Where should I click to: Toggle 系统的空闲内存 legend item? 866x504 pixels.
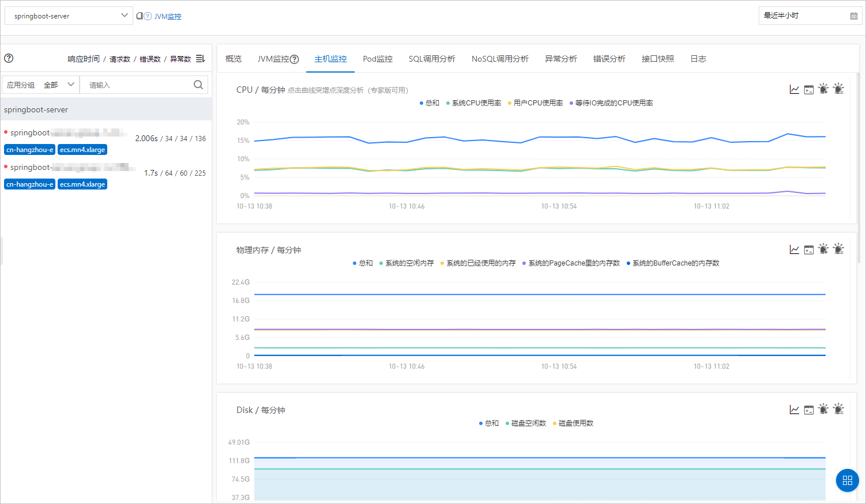tap(406, 263)
